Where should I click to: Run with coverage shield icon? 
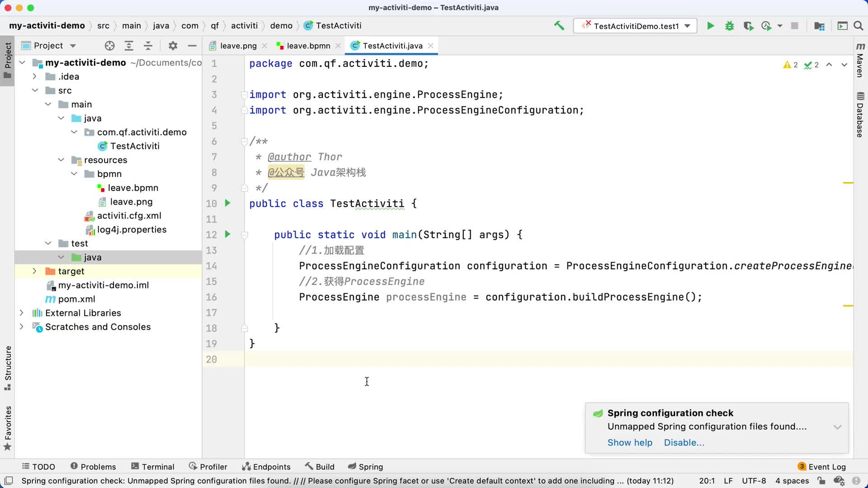tap(748, 26)
